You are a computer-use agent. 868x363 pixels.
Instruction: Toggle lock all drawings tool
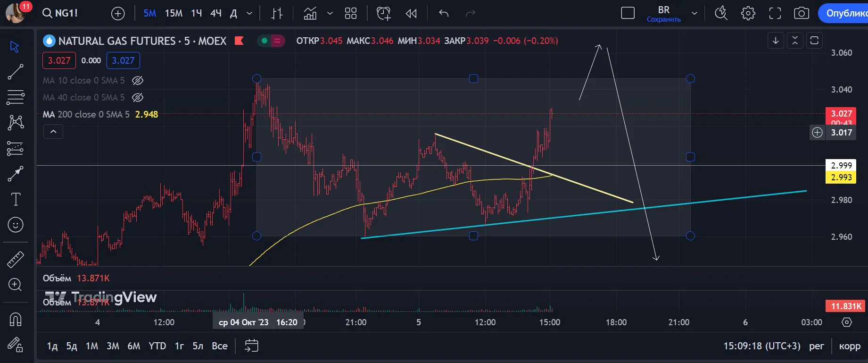coord(16,345)
